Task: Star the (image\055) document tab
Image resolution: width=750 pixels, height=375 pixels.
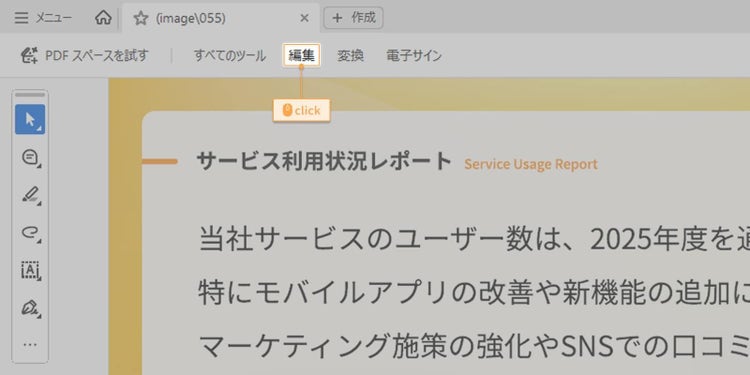Action: pyautogui.click(x=141, y=19)
